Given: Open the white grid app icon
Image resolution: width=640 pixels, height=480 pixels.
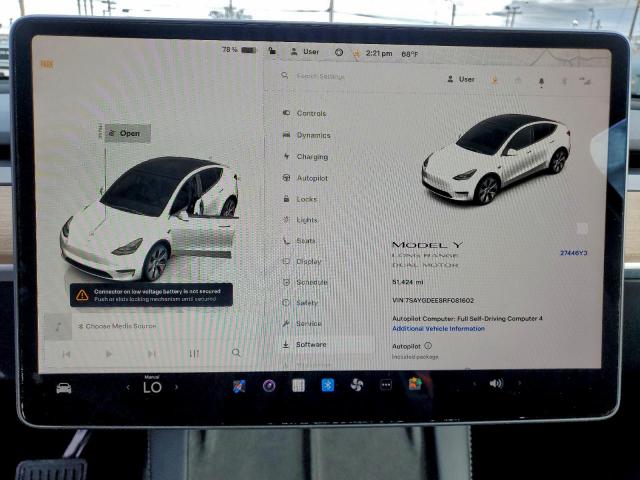Looking at the screenshot, I should (298, 385).
